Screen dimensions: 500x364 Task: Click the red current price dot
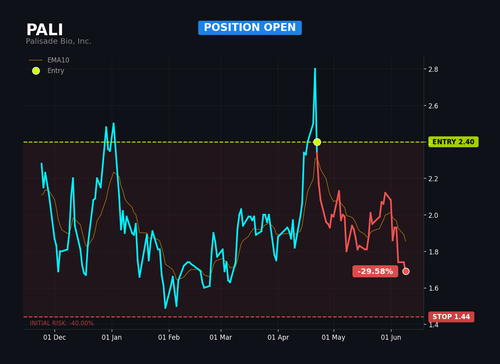pyautogui.click(x=406, y=271)
